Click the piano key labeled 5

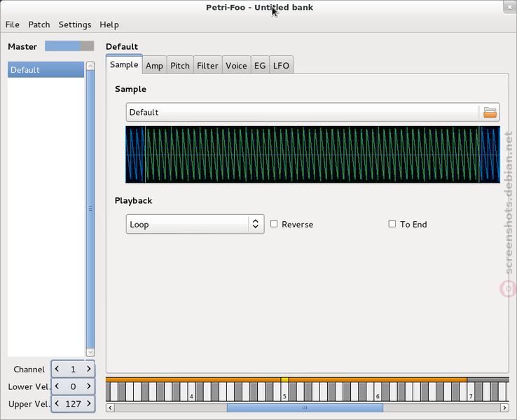click(x=284, y=395)
